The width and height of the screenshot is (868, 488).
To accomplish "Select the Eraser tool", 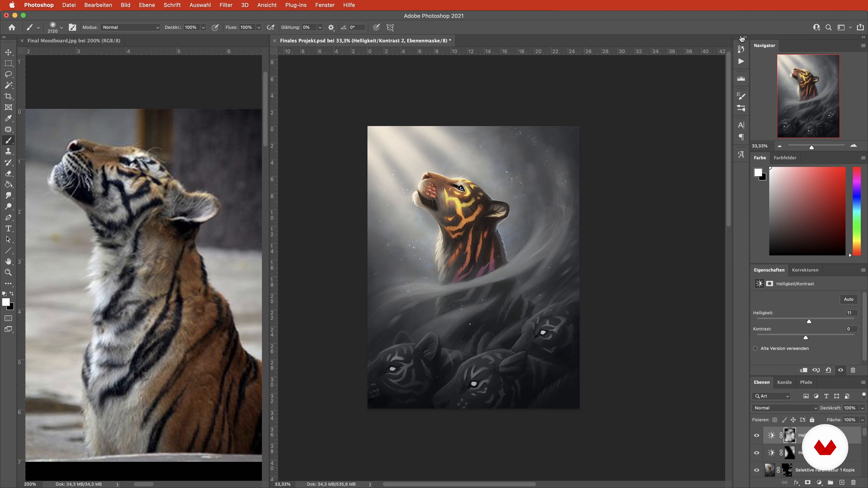I will 8,174.
